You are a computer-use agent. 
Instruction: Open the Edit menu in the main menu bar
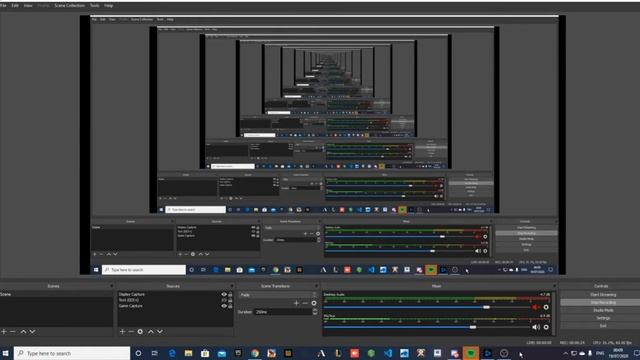(x=15, y=6)
